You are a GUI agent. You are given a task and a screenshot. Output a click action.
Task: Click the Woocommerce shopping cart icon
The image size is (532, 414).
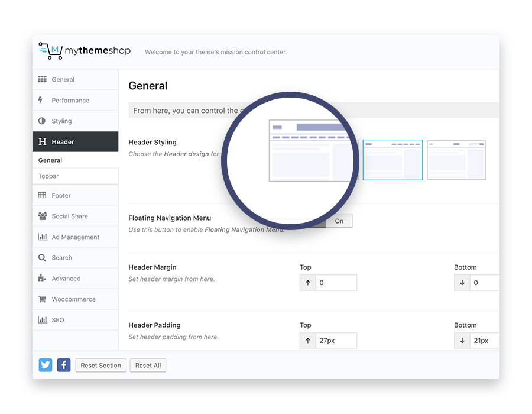click(42, 299)
